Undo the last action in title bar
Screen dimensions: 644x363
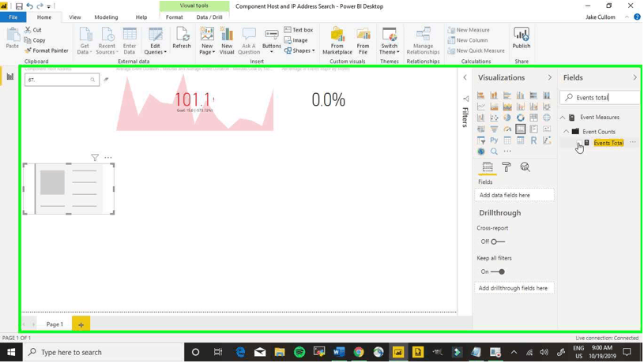(x=29, y=6)
